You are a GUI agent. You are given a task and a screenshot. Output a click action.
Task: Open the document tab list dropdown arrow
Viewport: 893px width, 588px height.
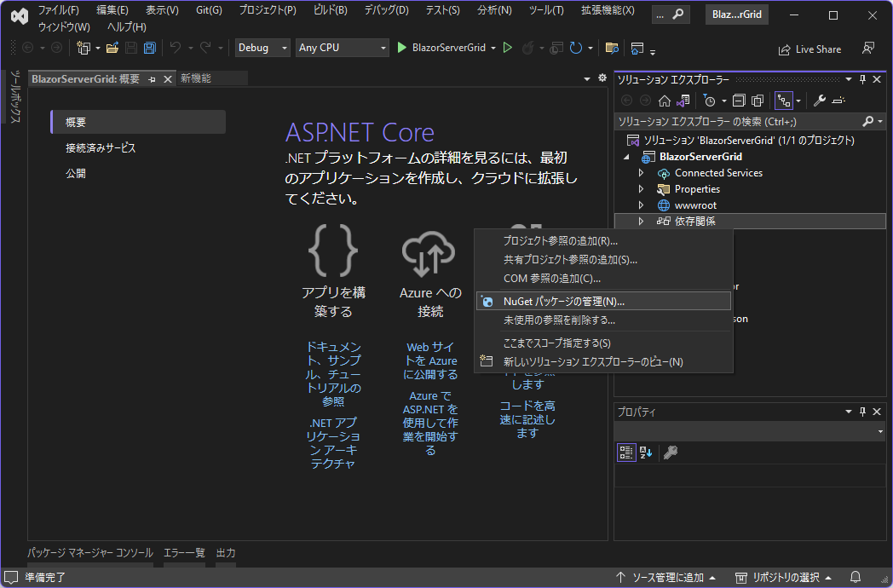pyautogui.click(x=587, y=78)
